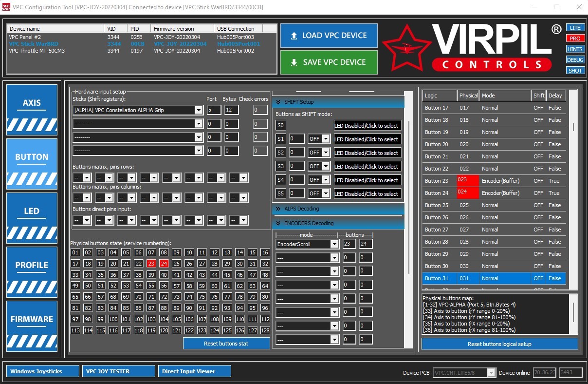Click the encoder buttons field showing 23
Viewport: 588px width, 384px height.
click(x=349, y=244)
